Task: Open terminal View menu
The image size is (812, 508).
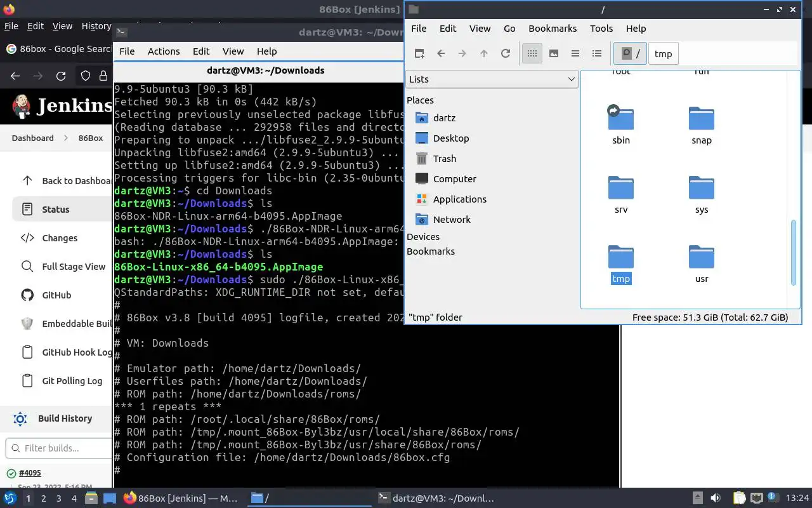Action: 233,51
